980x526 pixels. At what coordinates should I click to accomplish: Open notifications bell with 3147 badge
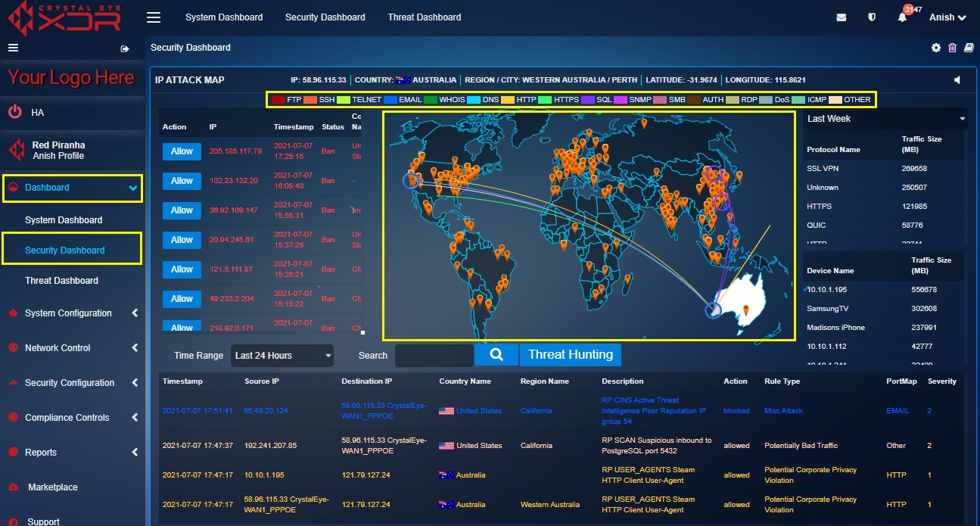click(x=902, y=17)
